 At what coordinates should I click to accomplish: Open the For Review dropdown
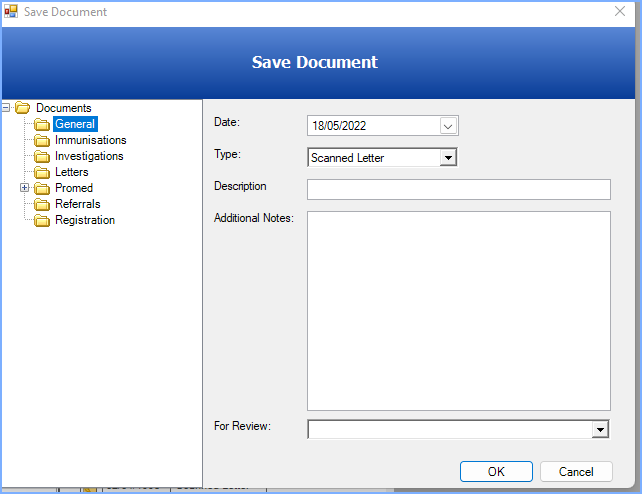click(600, 429)
